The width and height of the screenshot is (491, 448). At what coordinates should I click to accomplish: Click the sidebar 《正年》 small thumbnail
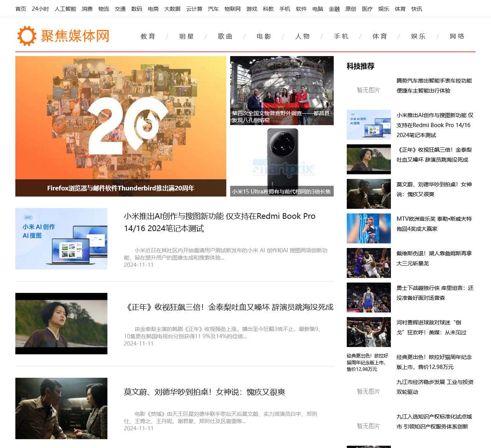(369, 159)
